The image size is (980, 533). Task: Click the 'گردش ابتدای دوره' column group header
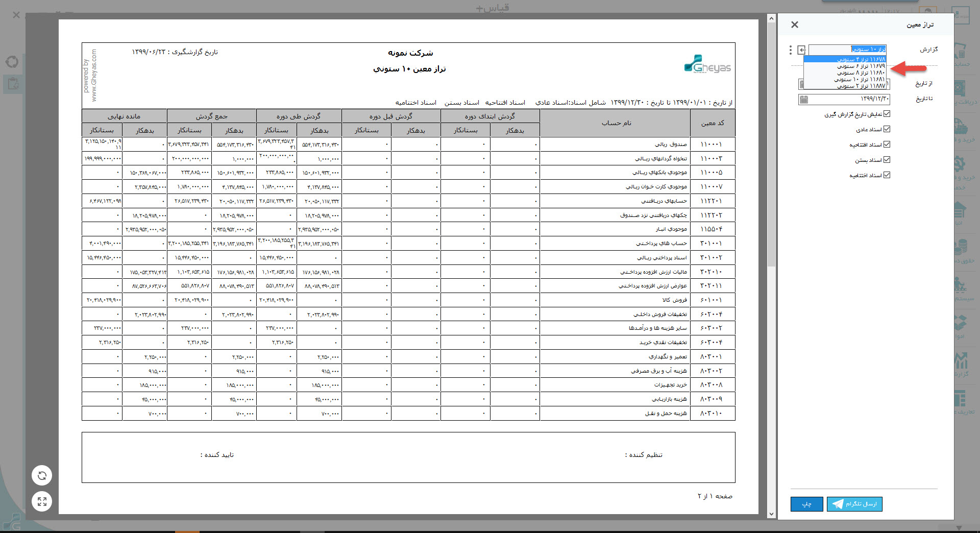490,116
